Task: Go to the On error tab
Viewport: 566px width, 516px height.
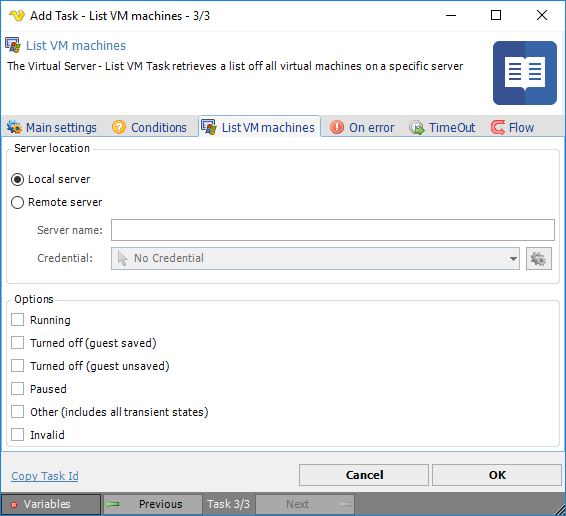Action: pos(362,127)
